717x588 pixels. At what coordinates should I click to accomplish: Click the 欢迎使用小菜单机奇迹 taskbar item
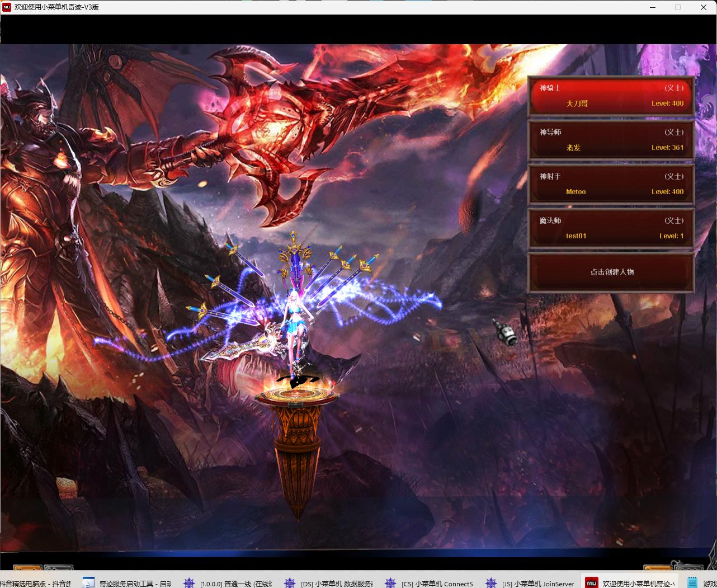click(x=630, y=583)
